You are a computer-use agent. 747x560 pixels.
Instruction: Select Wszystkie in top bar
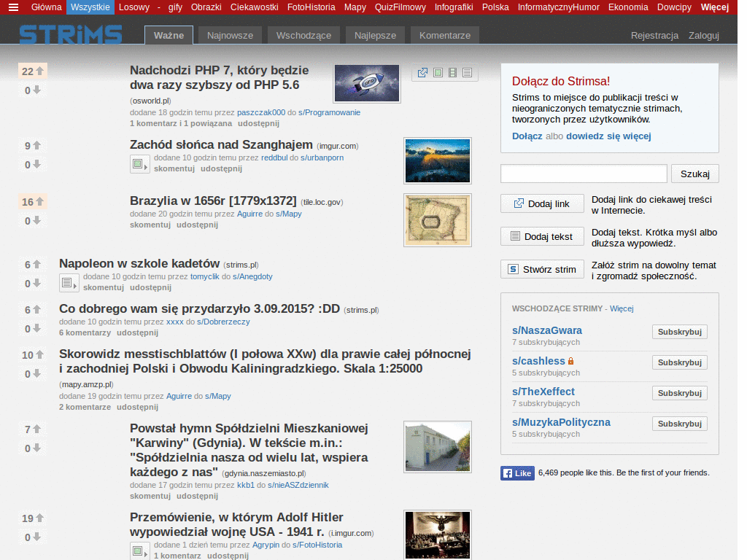click(90, 7)
